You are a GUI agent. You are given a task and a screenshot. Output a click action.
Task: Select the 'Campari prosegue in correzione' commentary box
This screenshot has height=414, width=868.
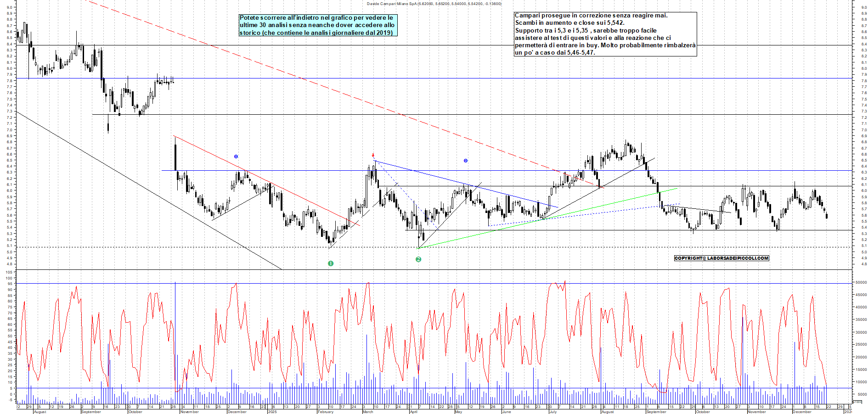tap(605, 34)
